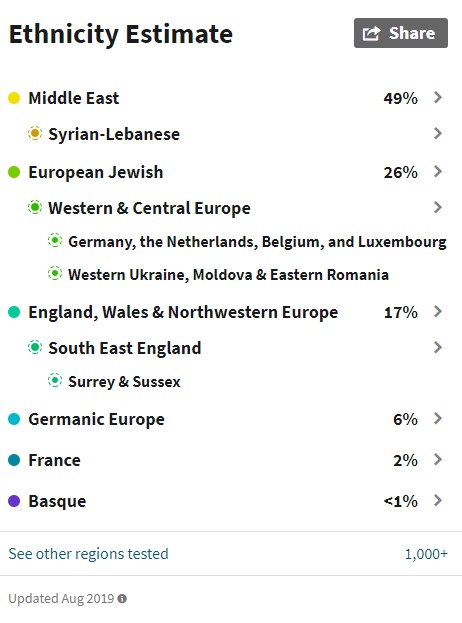462x623 pixels.
Task: Click the South East England community icon
Action: click(x=35, y=347)
